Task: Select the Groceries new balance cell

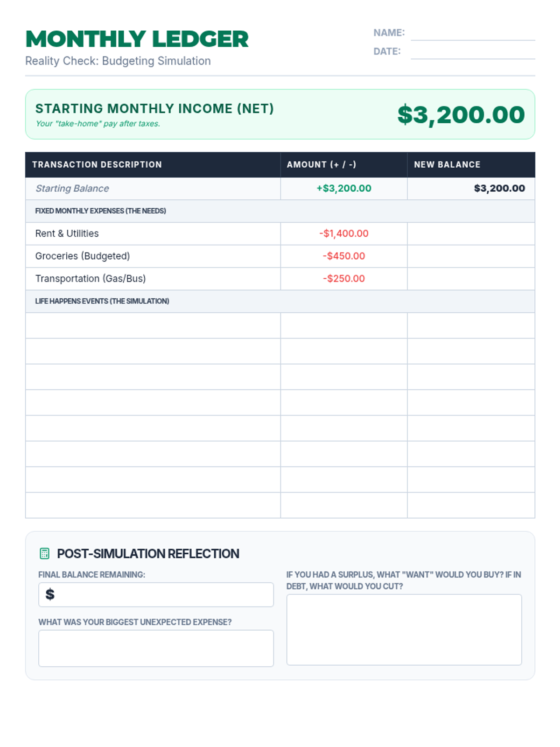Action: [470, 256]
